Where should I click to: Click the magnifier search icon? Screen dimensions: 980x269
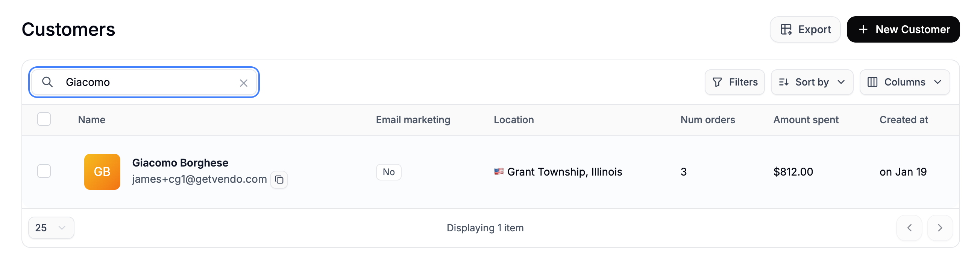47,82
